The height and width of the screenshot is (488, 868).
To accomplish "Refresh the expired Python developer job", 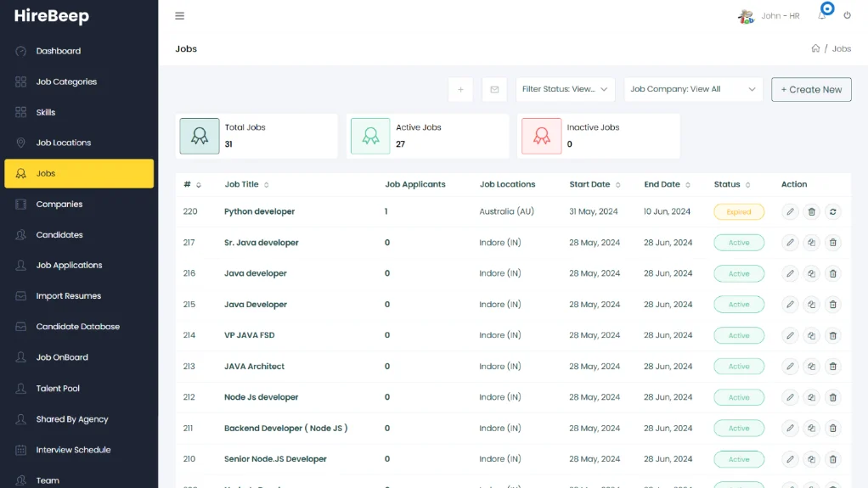I will pos(832,212).
